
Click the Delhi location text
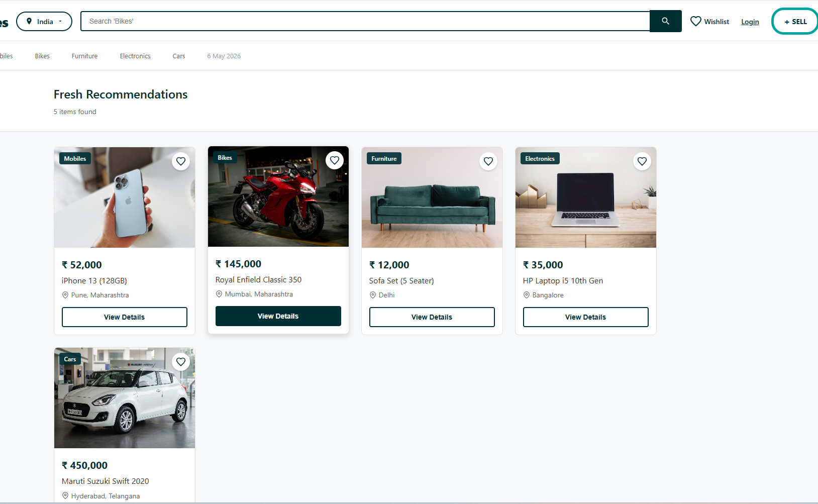tap(387, 295)
